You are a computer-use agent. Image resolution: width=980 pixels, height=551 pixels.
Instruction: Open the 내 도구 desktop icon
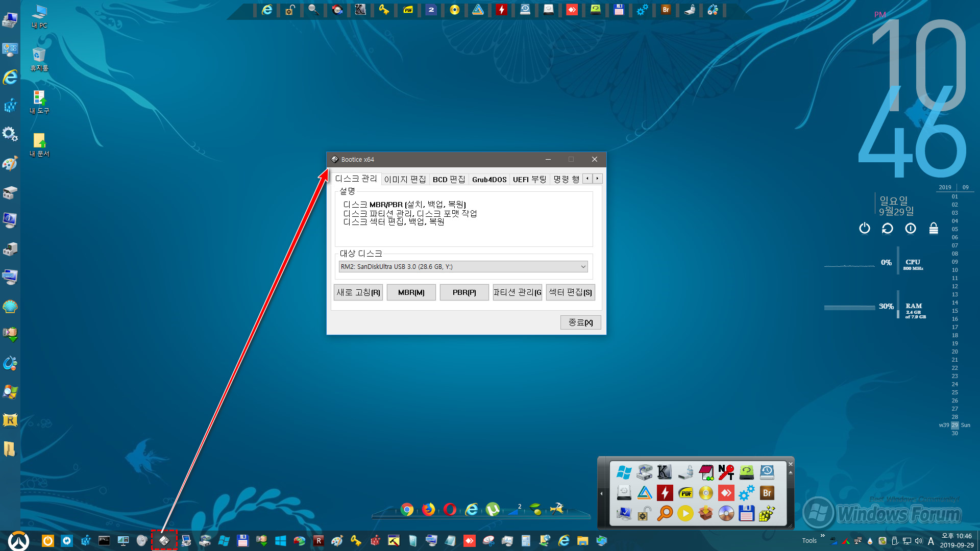[39, 103]
